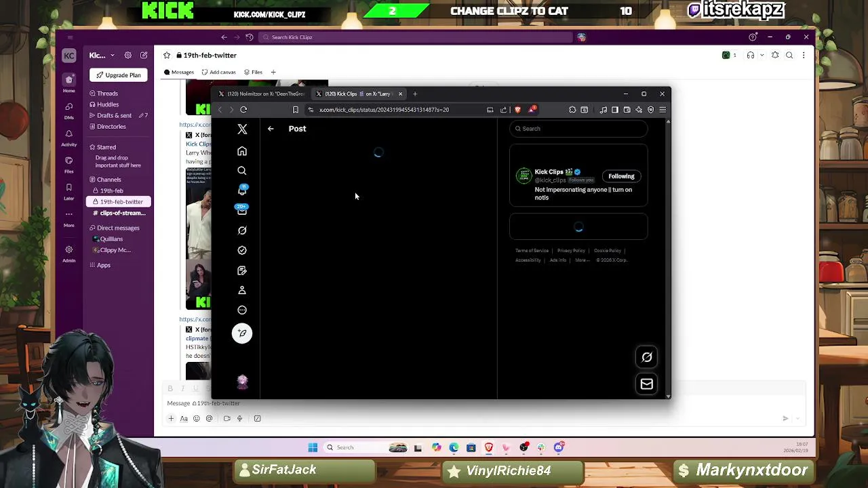This screenshot has height=488, width=868.
Task: Open Files tab in Slack channel
Action: 254,73
